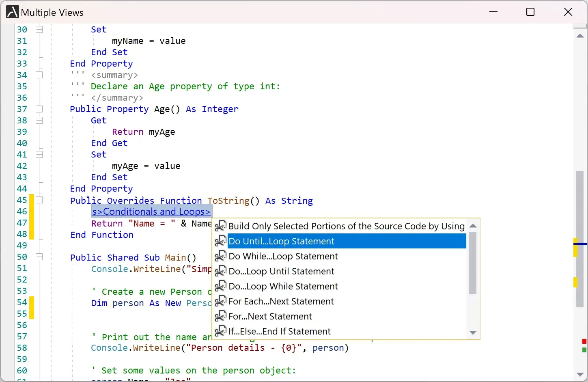Select "Do...Loop While Statement" from the snippet list
The height and width of the screenshot is (382, 588).
coord(283,286)
